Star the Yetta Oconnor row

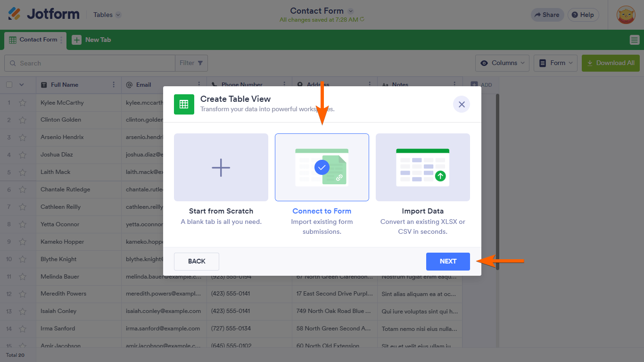(22, 225)
